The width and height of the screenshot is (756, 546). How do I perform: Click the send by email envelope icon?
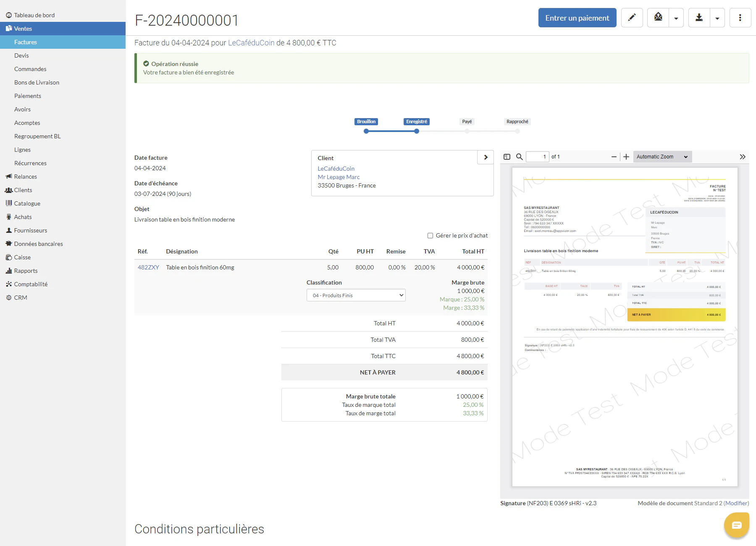coord(658,18)
